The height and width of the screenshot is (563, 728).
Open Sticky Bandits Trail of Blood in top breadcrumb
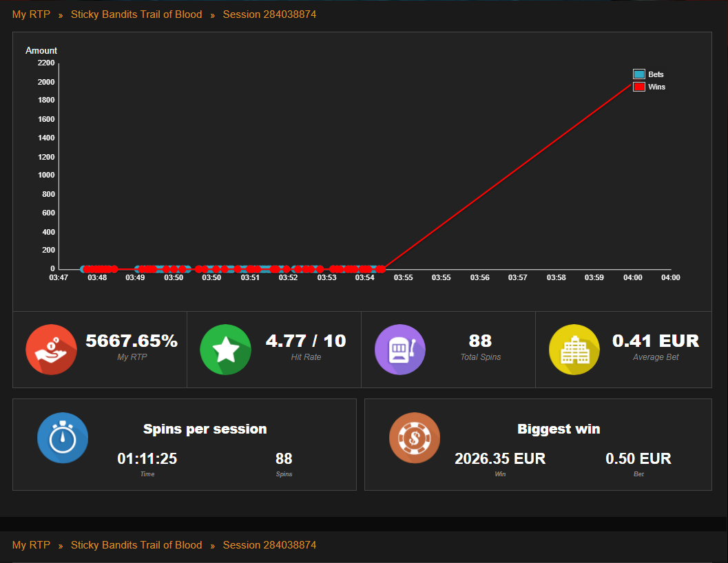click(x=136, y=14)
